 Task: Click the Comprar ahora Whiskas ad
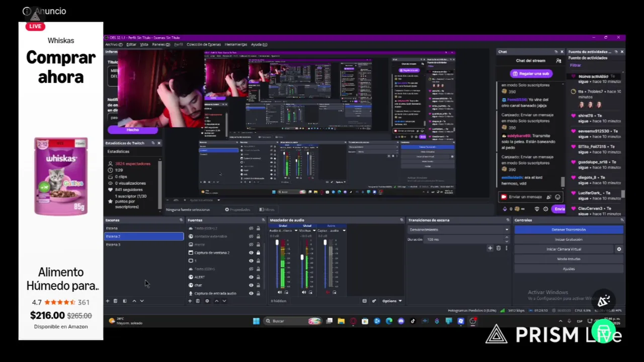[61, 67]
